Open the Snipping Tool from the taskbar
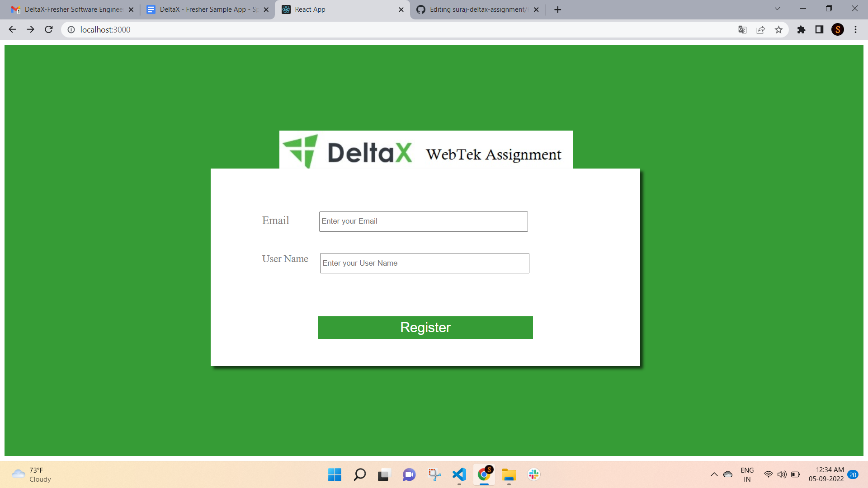 [434, 474]
